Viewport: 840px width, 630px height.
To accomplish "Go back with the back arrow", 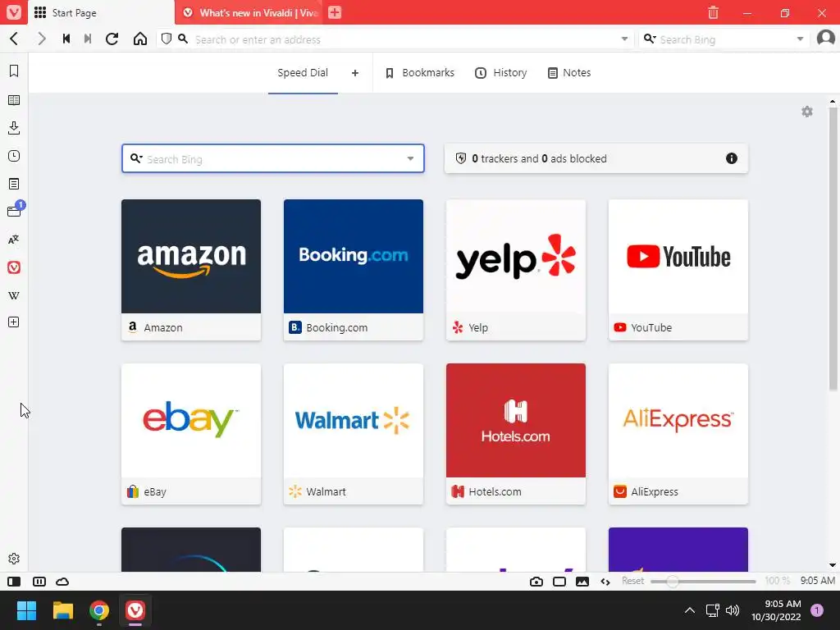I will pyautogui.click(x=15, y=39).
